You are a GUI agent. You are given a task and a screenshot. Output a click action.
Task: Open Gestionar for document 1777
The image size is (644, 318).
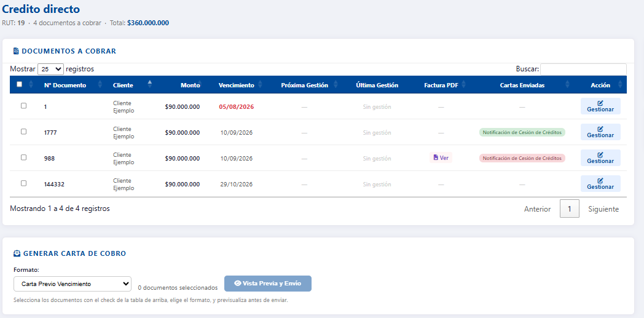coord(600,132)
